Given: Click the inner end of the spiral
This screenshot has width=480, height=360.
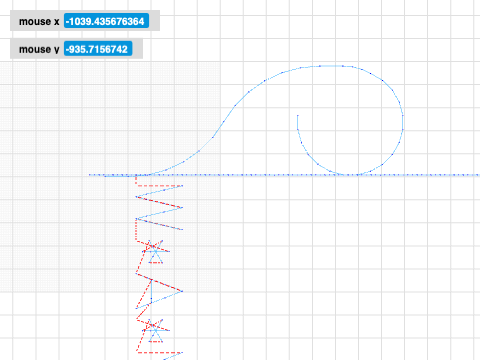Looking at the screenshot, I should point(297,116).
